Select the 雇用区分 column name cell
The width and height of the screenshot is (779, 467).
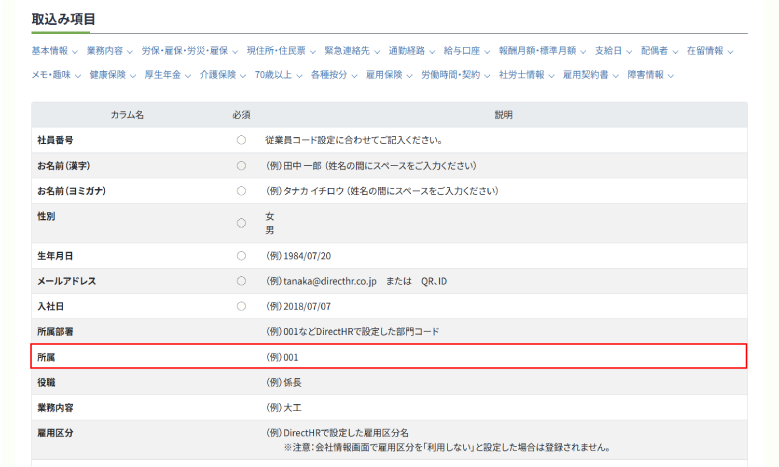tap(57, 433)
